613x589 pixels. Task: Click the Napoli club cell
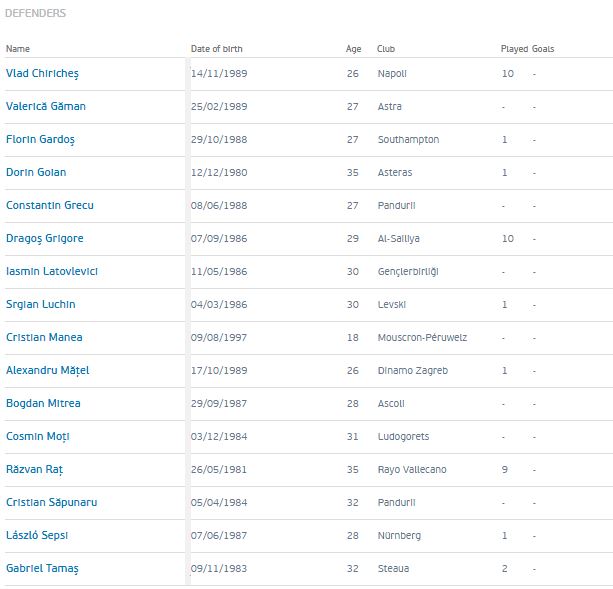[x=392, y=73]
